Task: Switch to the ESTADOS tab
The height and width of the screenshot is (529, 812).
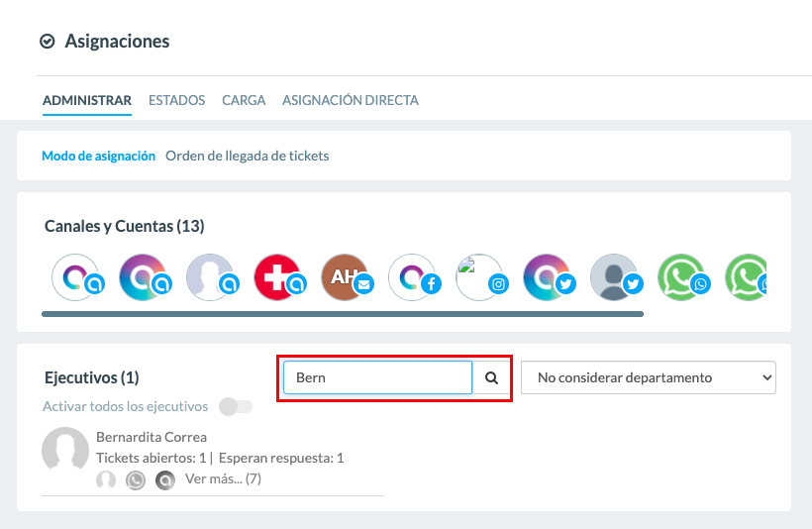Action: click(x=176, y=100)
